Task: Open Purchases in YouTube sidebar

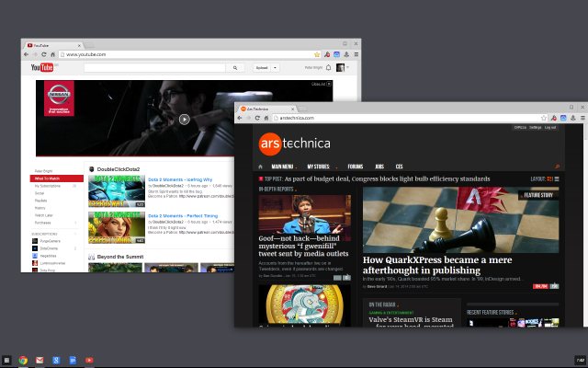Action: click(x=43, y=223)
